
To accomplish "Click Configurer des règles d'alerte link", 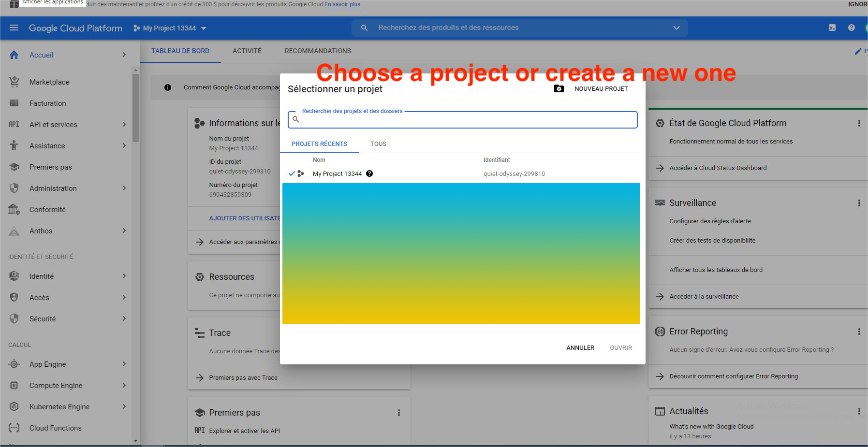I will pos(710,221).
